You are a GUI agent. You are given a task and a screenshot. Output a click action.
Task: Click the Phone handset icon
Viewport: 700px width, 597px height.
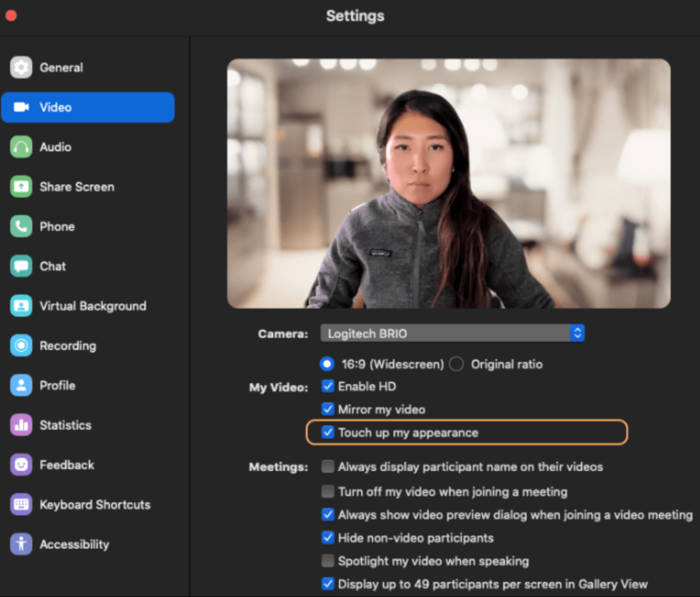tap(21, 226)
